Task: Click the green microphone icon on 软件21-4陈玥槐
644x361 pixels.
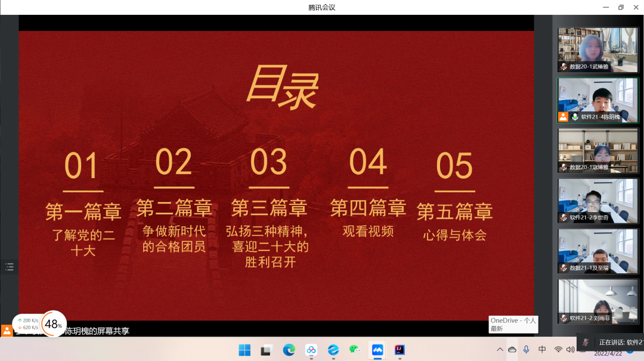Action: tap(575, 117)
